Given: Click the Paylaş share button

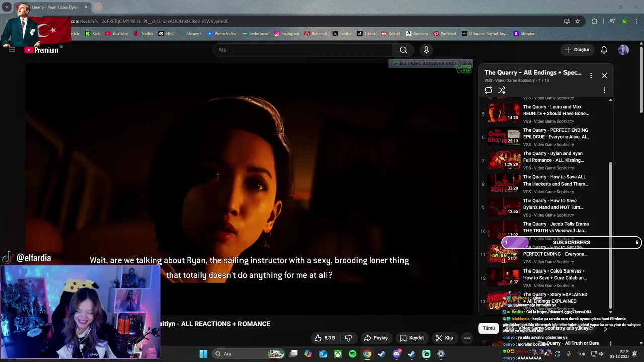Looking at the screenshot, I should 376,338.
